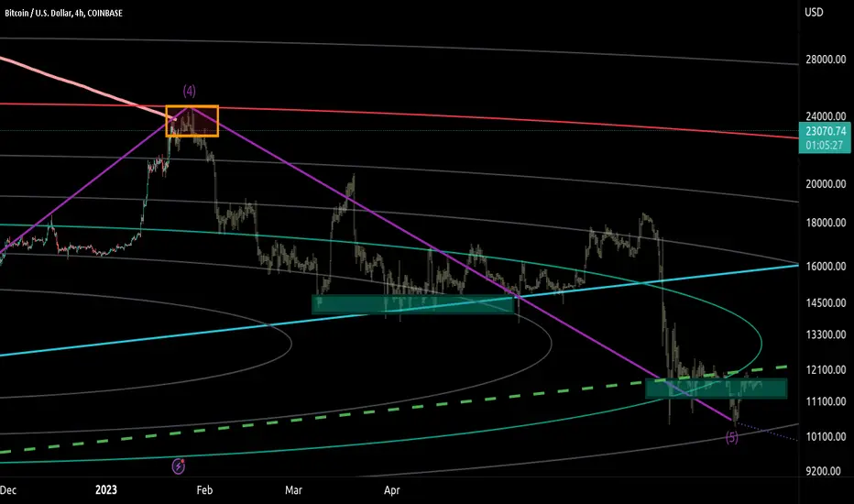
Task: Click the 18000.00 price axis label
Action: tap(826, 223)
